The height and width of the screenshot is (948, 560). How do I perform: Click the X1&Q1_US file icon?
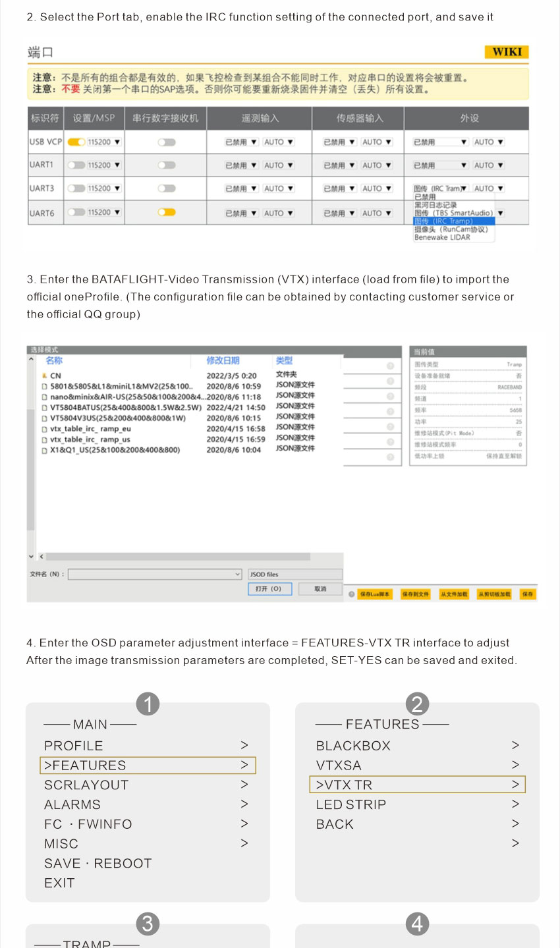[x=44, y=451]
